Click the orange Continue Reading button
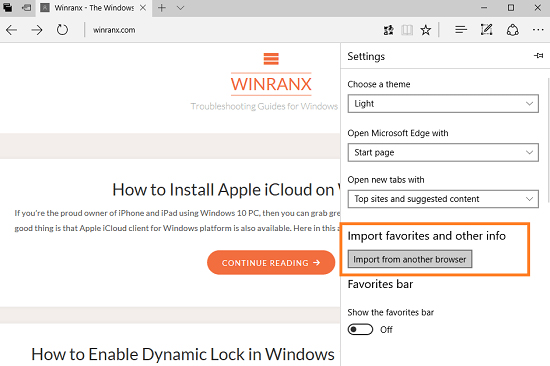 pyautogui.click(x=271, y=262)
